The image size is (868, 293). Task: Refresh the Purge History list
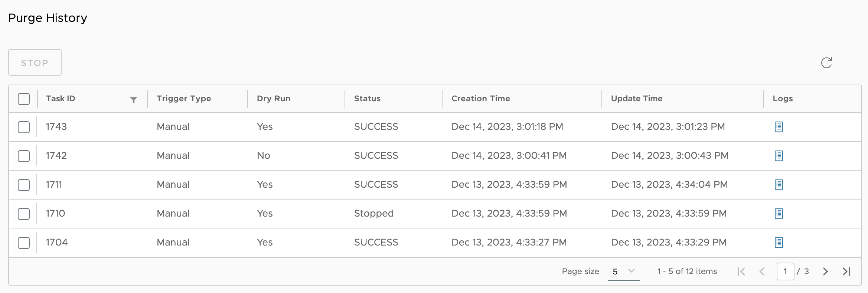tap(826, 63)
